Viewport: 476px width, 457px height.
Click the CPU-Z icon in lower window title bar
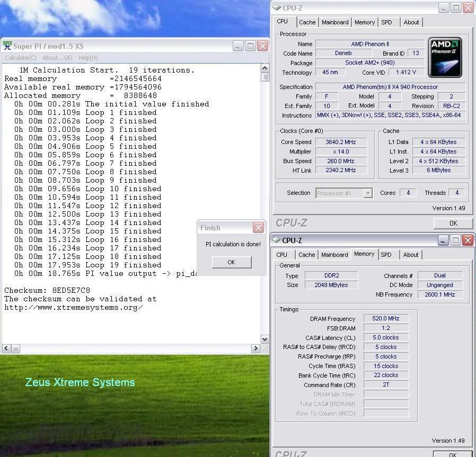[276, 240]
